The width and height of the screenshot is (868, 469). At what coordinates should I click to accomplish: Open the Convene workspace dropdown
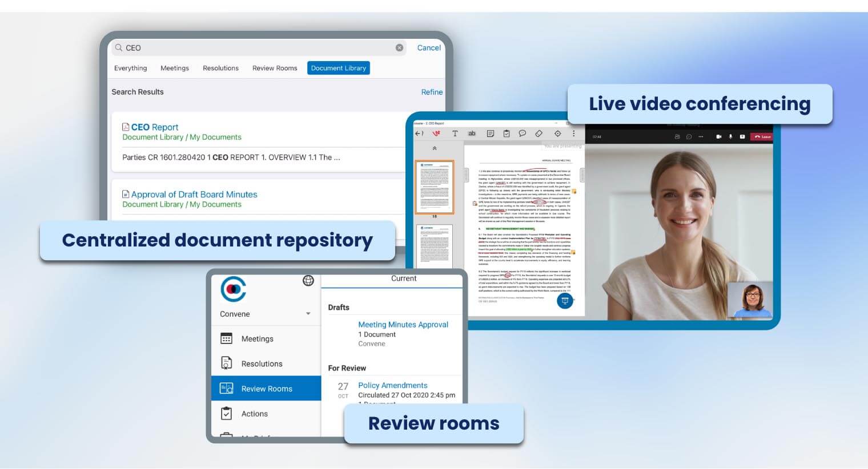[308, 313]
